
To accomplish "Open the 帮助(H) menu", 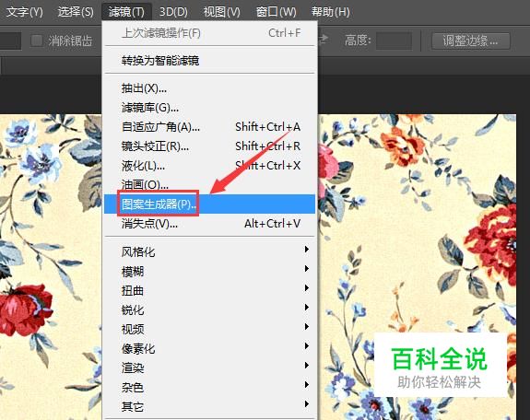I will click(330, 12).
